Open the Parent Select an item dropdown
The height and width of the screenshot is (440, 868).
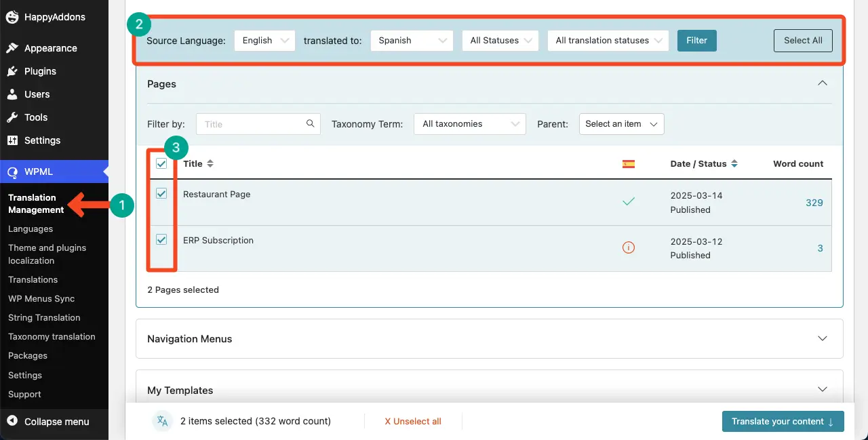tap(622, 124)
